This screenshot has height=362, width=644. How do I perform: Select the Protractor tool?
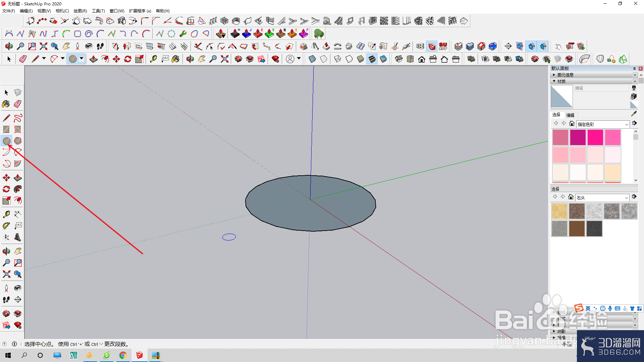coord(6,226)
